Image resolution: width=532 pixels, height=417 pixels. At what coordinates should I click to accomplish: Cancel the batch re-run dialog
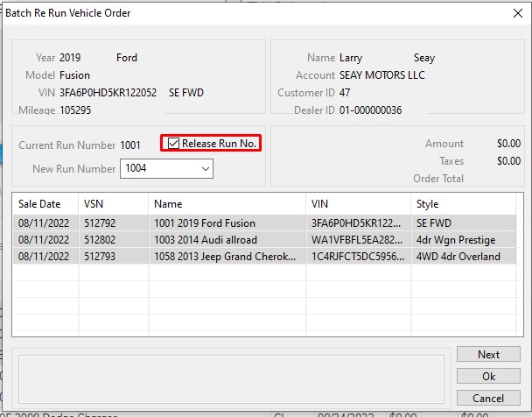(488, 398)
